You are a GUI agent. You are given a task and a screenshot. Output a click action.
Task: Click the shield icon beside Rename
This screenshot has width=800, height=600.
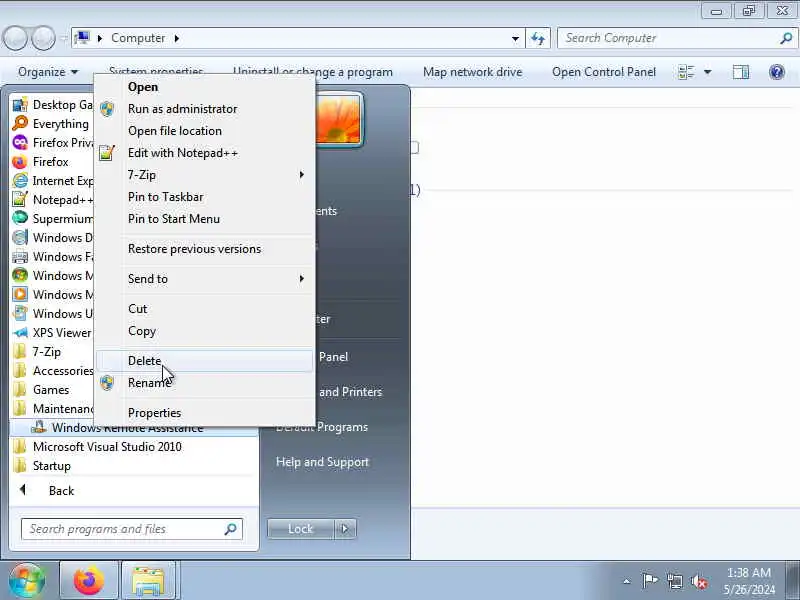click(x=107, y=383)
